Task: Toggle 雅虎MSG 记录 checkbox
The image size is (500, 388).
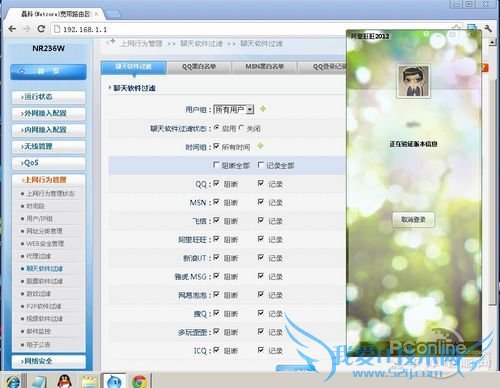Action: click(x=261, y=276)
